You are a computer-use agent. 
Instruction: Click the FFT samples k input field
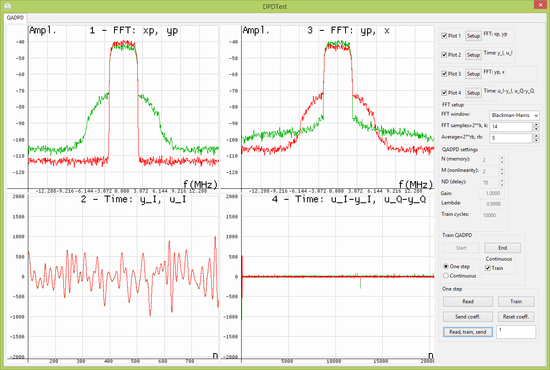511,126
